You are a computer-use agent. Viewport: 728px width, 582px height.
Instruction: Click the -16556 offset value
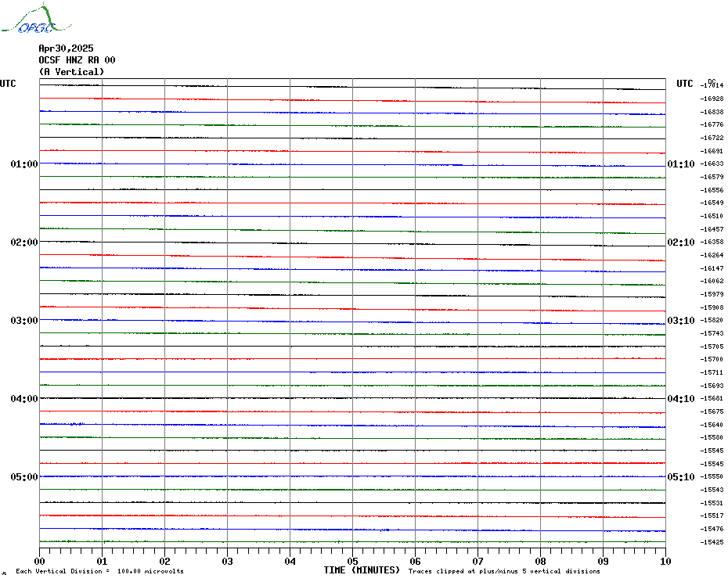[x=712, y=190]
